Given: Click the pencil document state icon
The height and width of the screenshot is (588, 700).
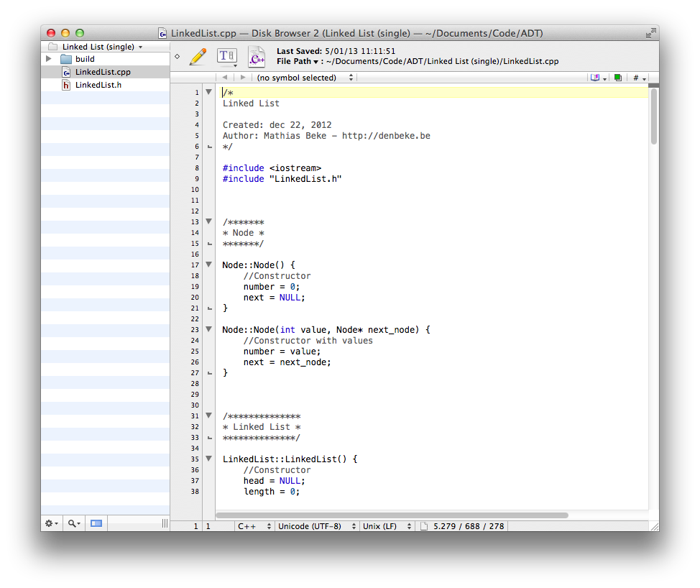Looking at the screenshot, I should (198, 57).
